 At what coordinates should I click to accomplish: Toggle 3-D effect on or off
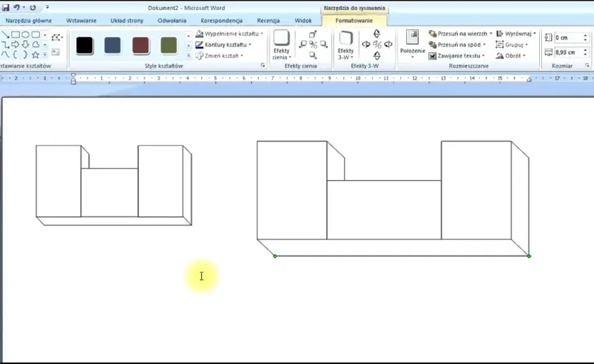point(377,44)
